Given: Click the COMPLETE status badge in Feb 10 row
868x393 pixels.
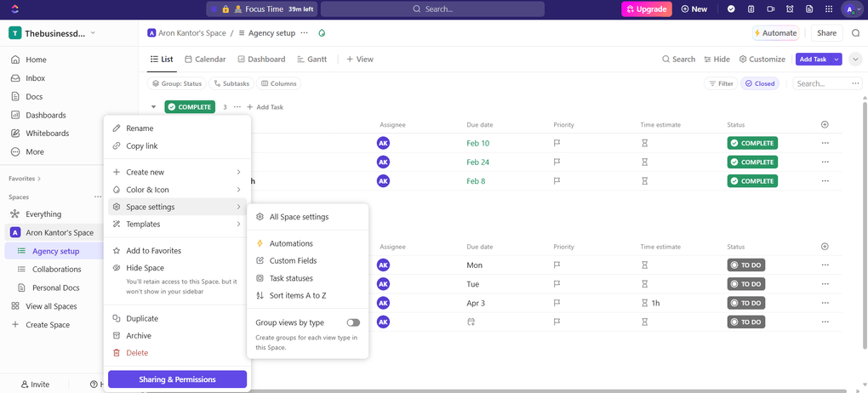Looking at the screenshot, I should click(752, 143).
